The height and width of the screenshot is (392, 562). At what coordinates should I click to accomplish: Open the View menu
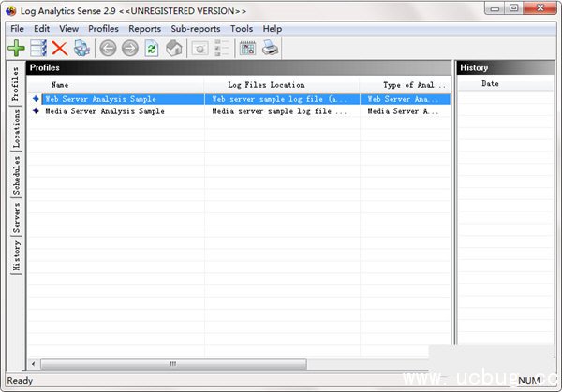(x=68, y=29)
